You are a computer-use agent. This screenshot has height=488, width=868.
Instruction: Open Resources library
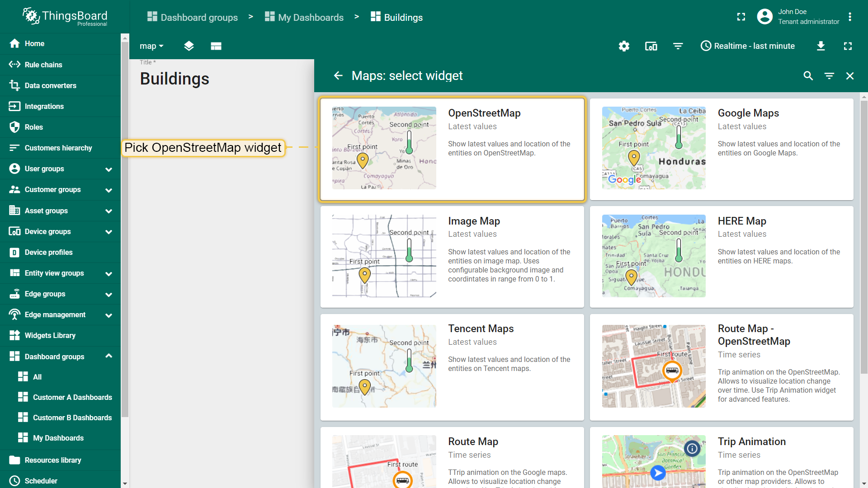60,460
